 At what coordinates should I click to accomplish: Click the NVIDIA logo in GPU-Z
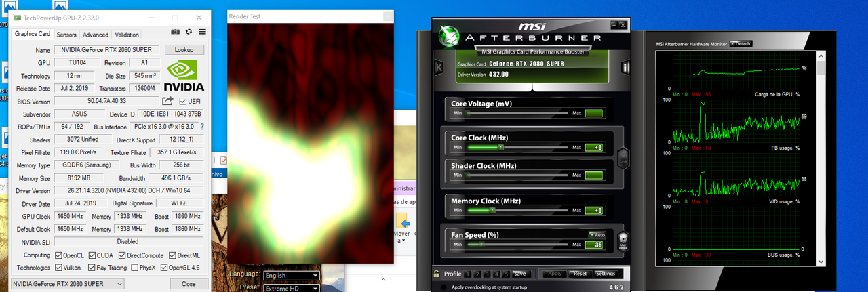[x=185, y=75]
